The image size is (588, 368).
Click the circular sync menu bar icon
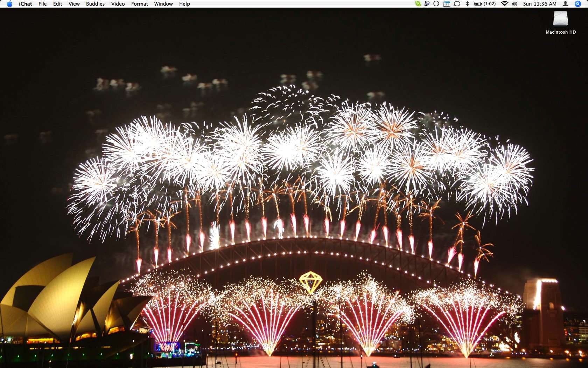click(436, 4)
